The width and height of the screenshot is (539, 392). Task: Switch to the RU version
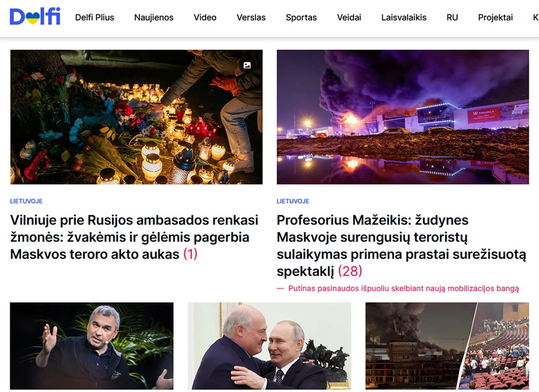click(x=452, y=18)
